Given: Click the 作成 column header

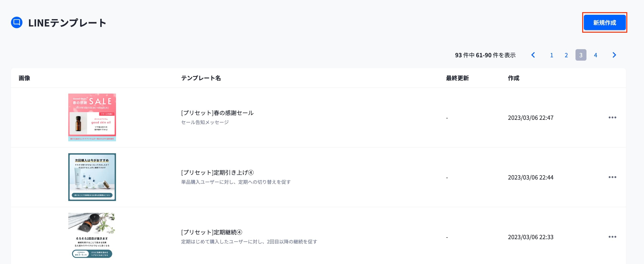Looking at the screenshot, I should (513, 78).
